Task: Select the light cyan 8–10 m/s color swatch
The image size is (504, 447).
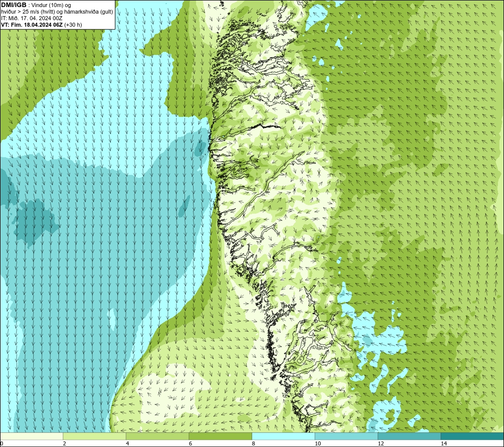Action: (283, 436)
